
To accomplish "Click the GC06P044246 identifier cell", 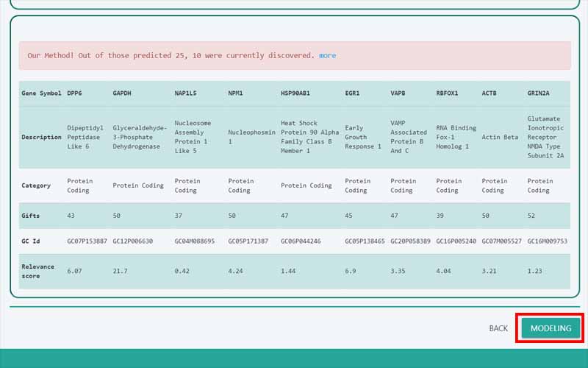I will pyautogui.click(x=301, y=241).
